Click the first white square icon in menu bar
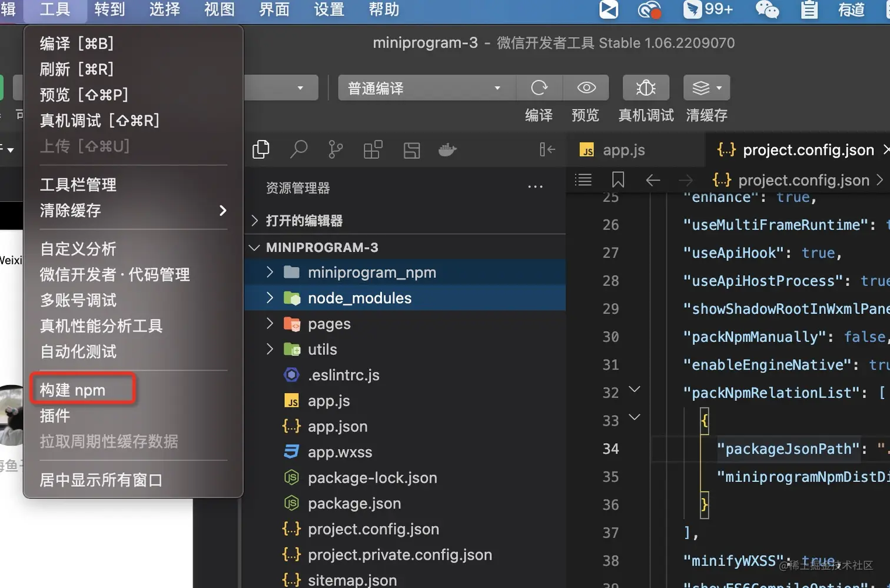This screenshot has width=890, height=588. tap(609, 9)
